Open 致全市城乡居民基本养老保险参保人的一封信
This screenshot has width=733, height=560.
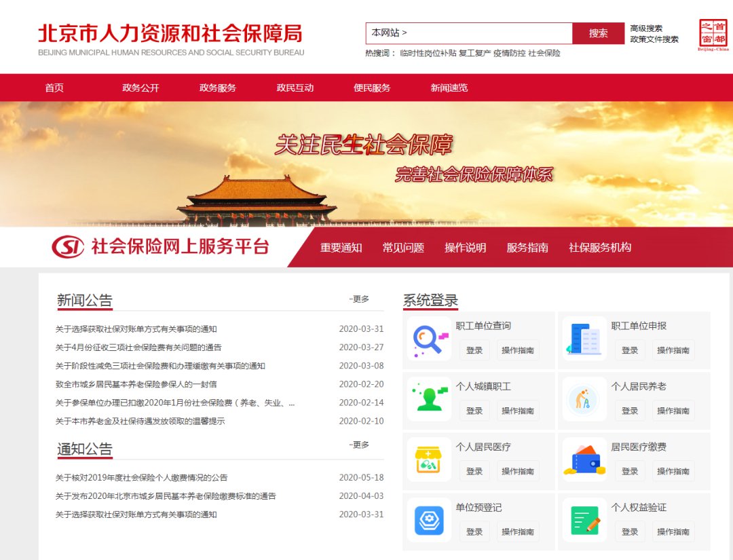[136, 384]
